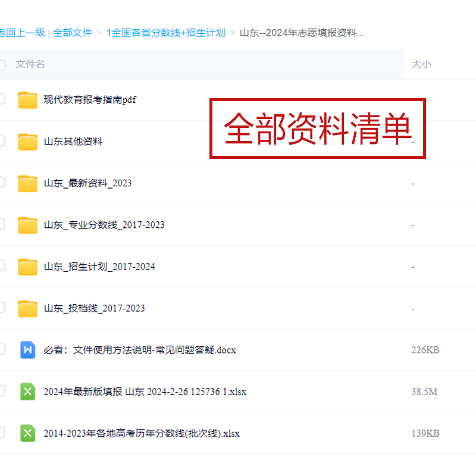Screen dimensions: 476x476
Task: Open folder 山东_最新资料_2023
Action: coord(87,183)
